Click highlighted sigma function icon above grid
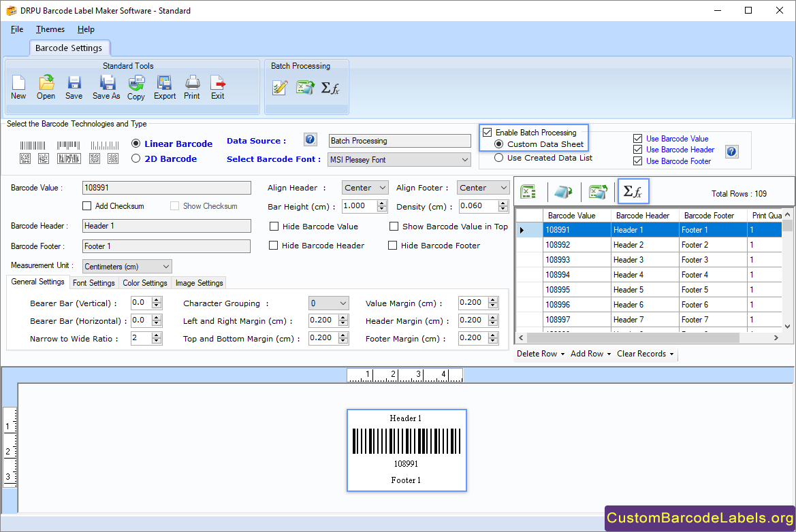This screenshot has height=532, width=796. coord(633,191)
